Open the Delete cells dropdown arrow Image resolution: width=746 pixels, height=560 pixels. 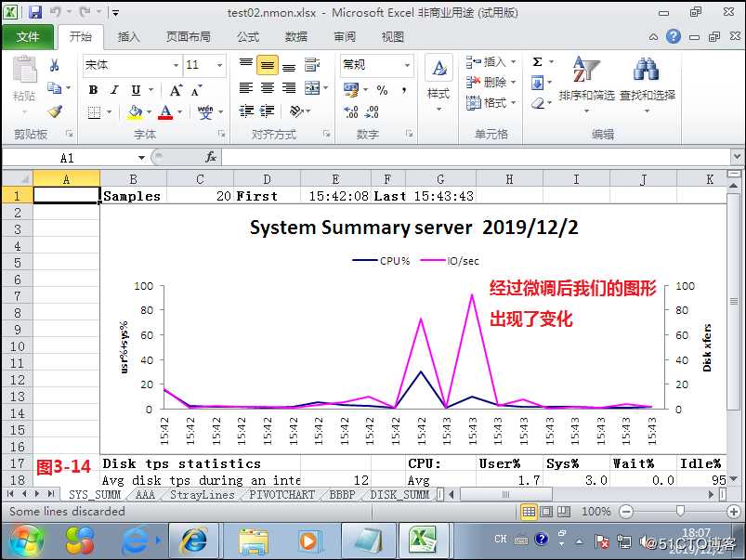[514, 83]
